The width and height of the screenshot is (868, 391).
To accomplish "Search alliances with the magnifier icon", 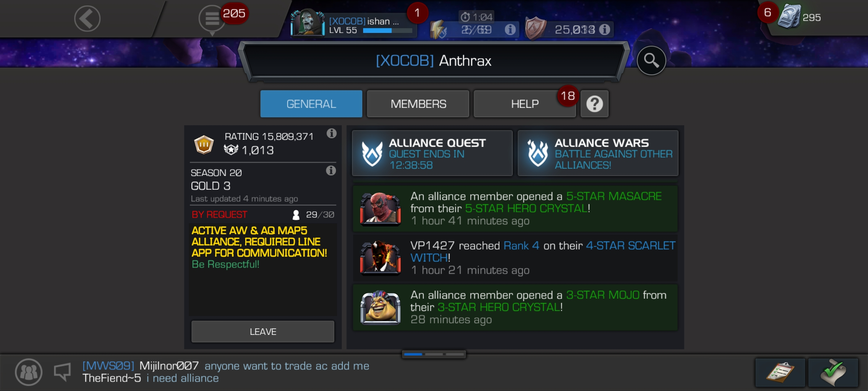I will (x=651, y=60).
